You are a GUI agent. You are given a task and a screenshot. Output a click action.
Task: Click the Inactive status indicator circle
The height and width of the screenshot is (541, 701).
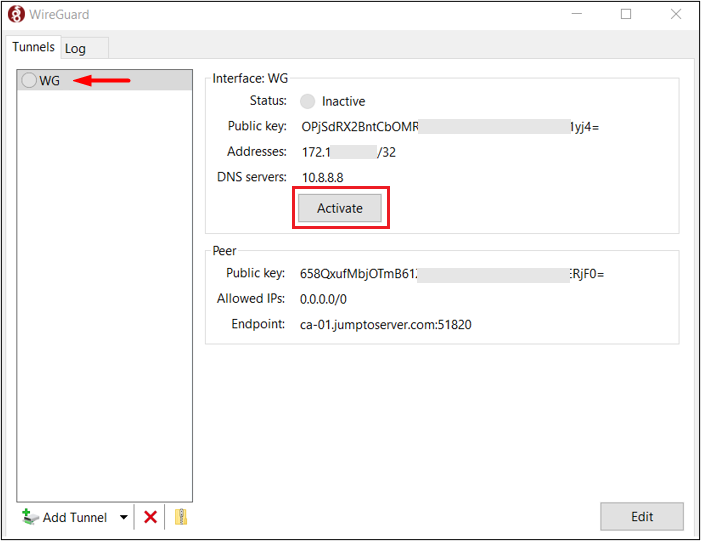(307, 101)
